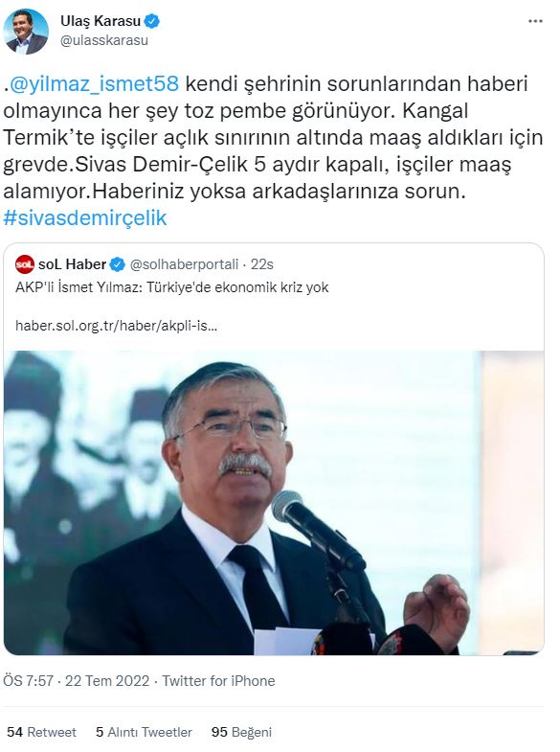Open the soL Haber account name
Viewport: 560px width, 752px height.
[x=72, y=264]
